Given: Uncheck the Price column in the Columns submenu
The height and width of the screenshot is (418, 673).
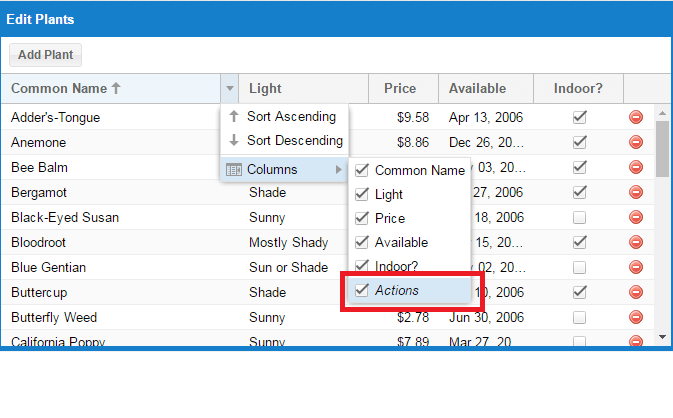Looking at the screenshot, I should (x=362, y=218).
